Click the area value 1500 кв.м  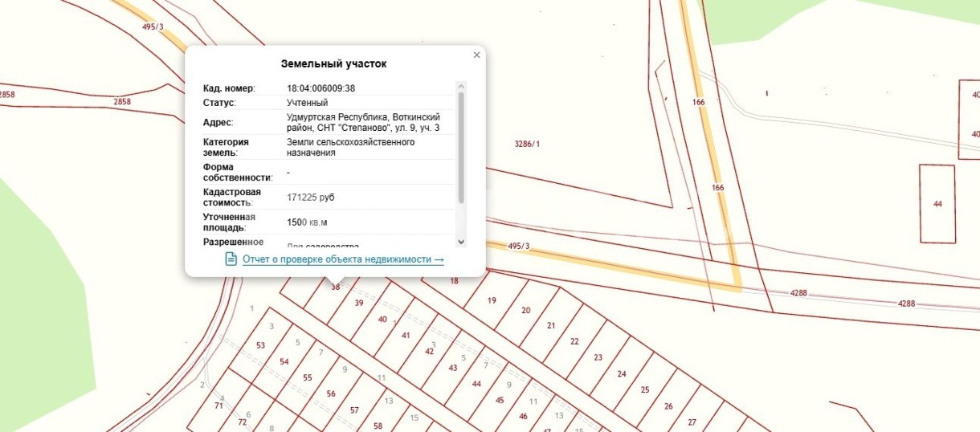point(307,222)
